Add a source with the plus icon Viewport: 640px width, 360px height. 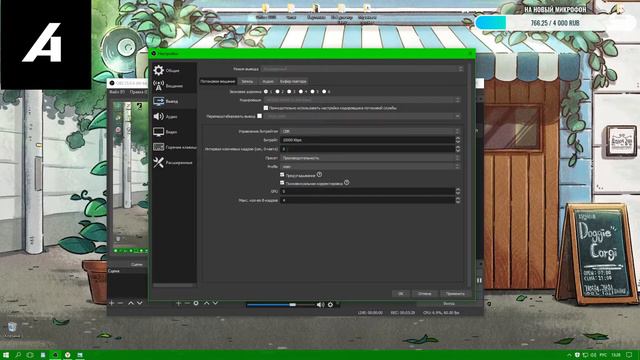(x=178, y=303)
